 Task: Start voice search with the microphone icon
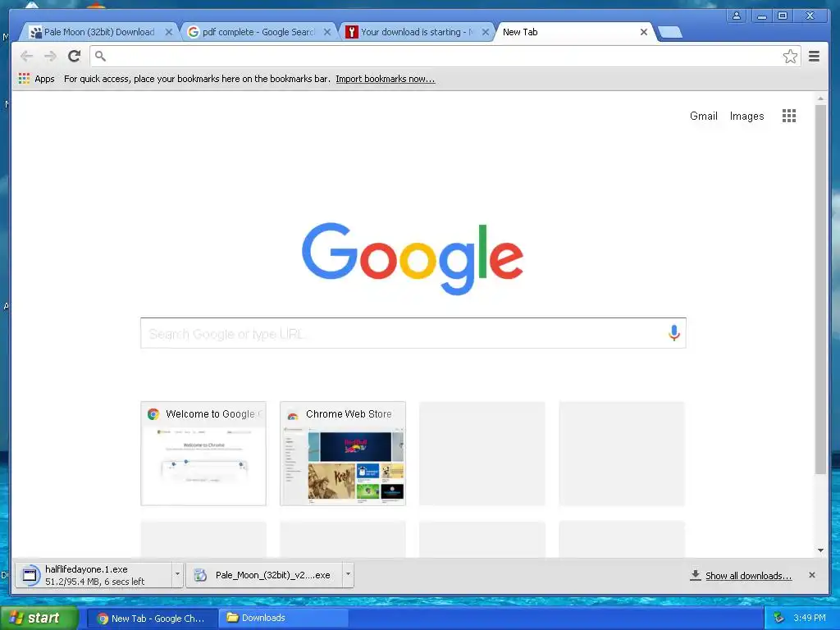click(674, 333)
